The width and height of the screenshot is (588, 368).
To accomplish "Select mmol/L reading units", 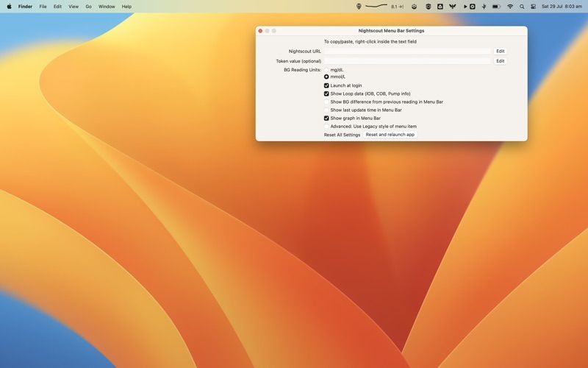I will coord(326,77).
